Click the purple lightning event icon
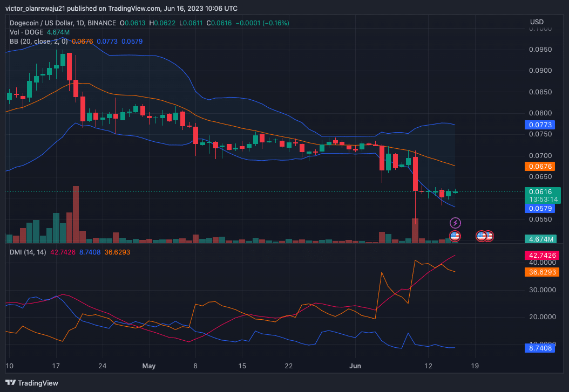 pyautogui.click(x=455, y=223)
